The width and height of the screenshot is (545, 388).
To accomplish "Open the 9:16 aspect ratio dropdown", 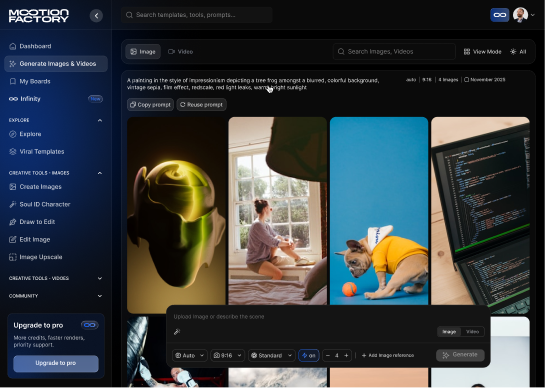I will (227, 355).
